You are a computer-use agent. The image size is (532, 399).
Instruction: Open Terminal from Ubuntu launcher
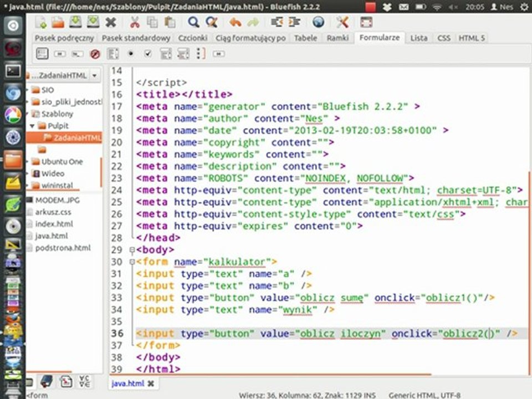click(x=13, y=70)
